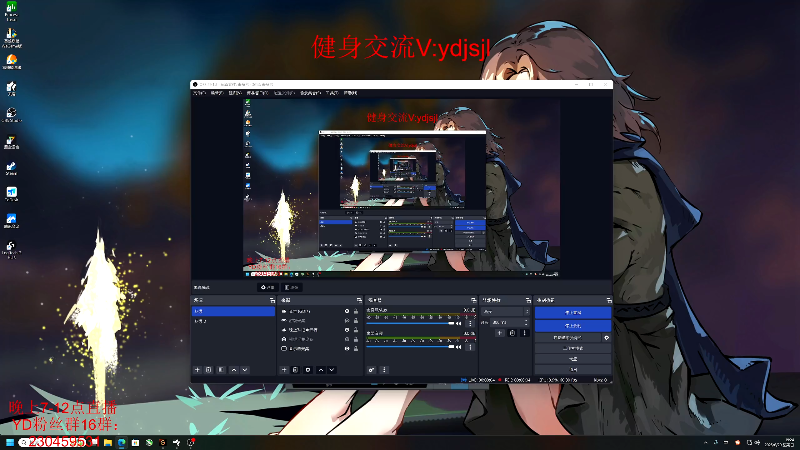800x450 pixels.
Task: Move selected source up in Sources dock
Action: pos(320,369)
